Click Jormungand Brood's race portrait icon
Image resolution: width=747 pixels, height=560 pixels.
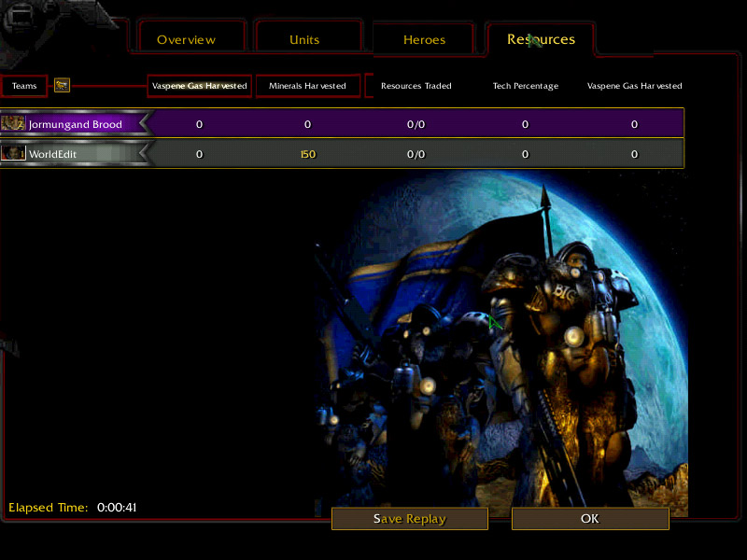[x=13, y=123]
